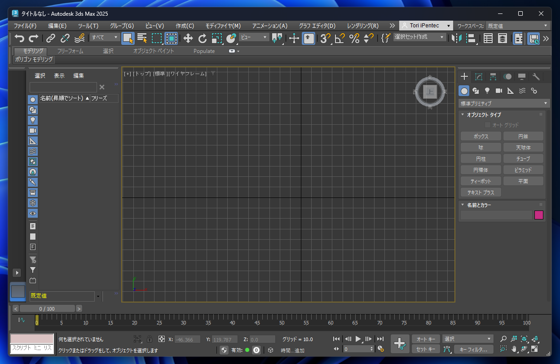Screen dimensions: 560x364
Task: Toggle the Angle Snap button
Action: (x=340, y=38)
